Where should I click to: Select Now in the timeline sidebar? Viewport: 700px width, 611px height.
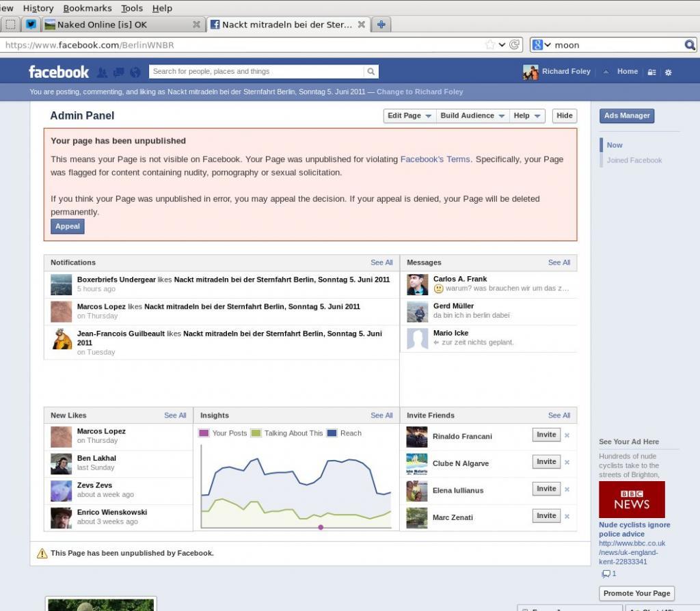[x=615, y=145]
